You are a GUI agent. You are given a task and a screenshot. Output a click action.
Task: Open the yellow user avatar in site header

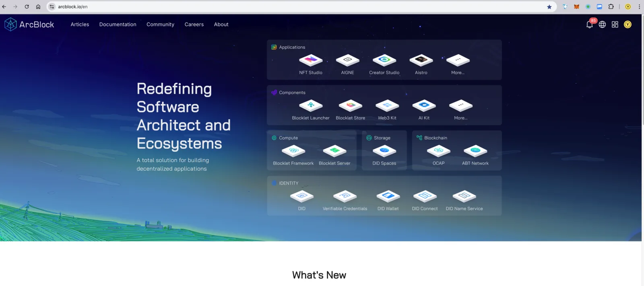click(x=627, y=25)
